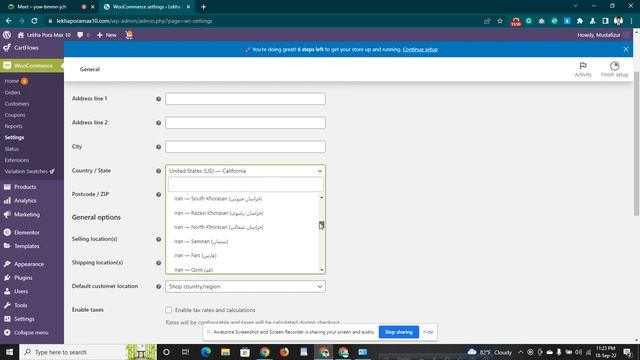The width and height of the screenshot is (640, 360).
Task: Open the browser extensions puzzle icon
Action: pyautogui.click(x=580, y=21)
